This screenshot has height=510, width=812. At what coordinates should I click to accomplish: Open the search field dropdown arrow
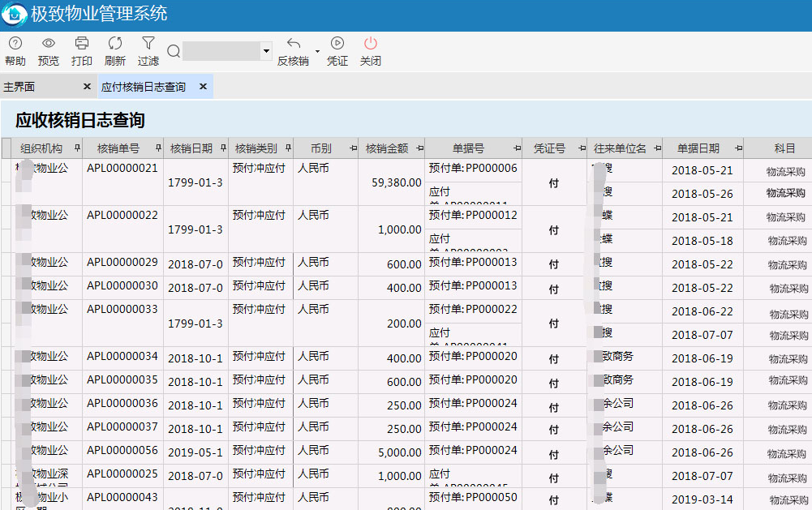(266, 51)
